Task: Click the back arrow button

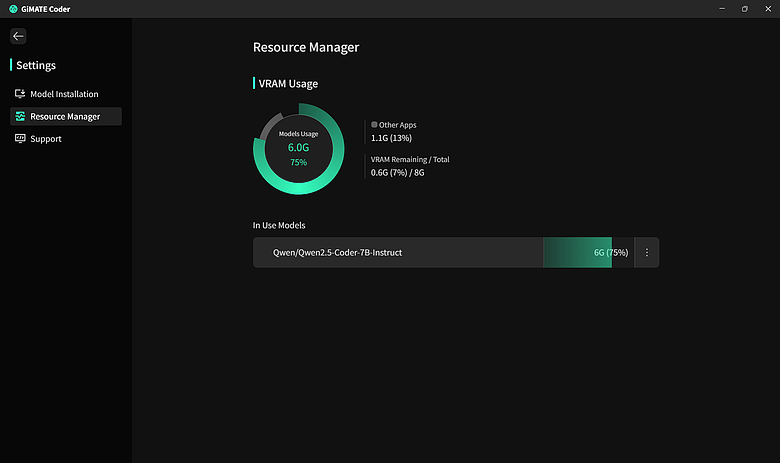Action: 18,36
